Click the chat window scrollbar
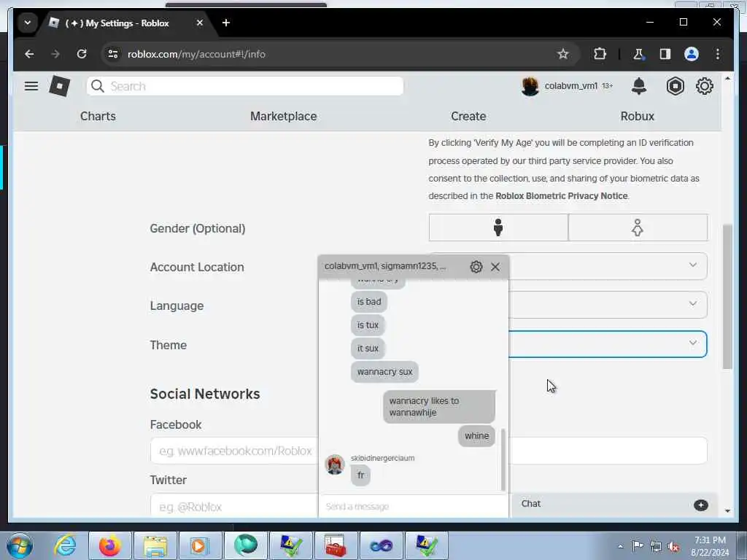Image resolution: width=747 pixels, height=560 pixels. [x=503, y=459]
